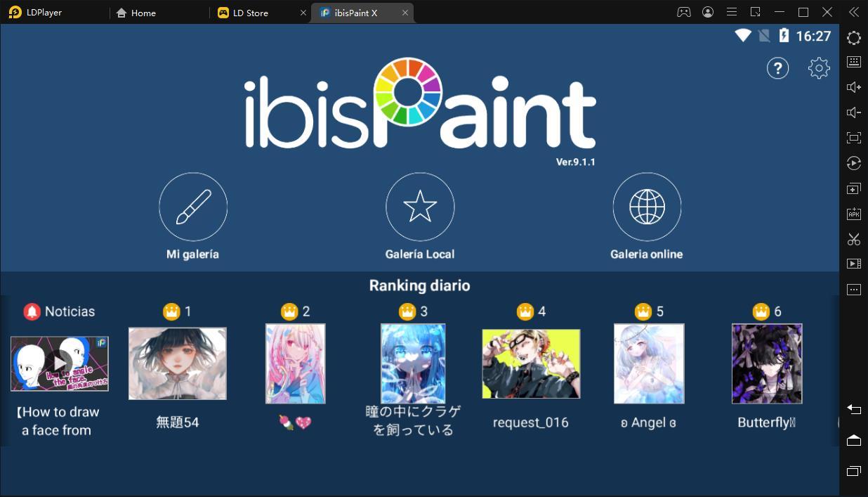Open multi-instance add window icon in sidebar
Image resolution: width=868 pixels, height=497 pixels.
(854, 189)
